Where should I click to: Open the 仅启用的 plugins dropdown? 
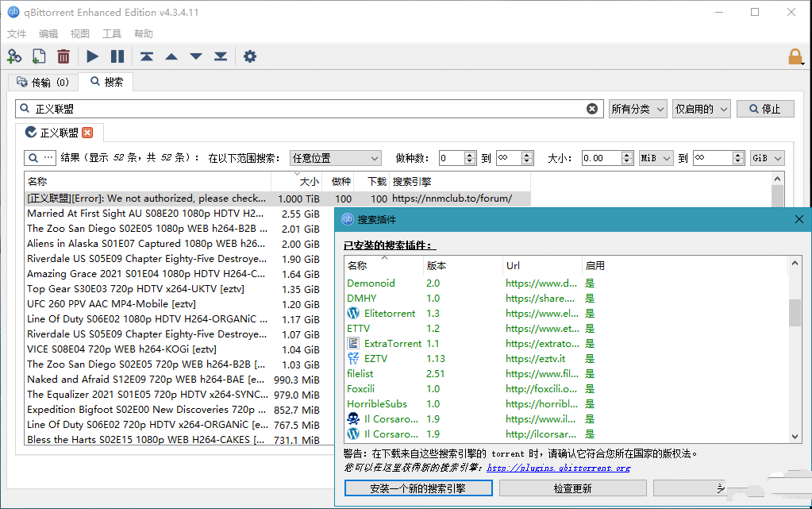[701, 109]
